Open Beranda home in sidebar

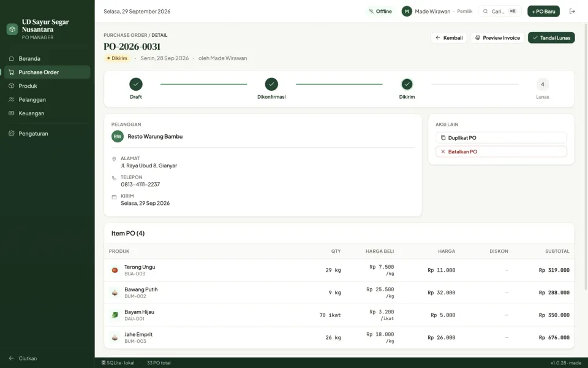click(x=47, y=59)
